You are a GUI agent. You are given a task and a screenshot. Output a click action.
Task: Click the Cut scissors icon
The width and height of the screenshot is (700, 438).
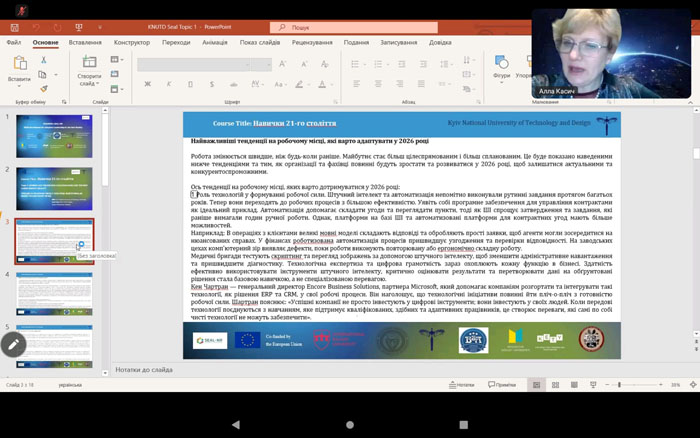point(44,60)
